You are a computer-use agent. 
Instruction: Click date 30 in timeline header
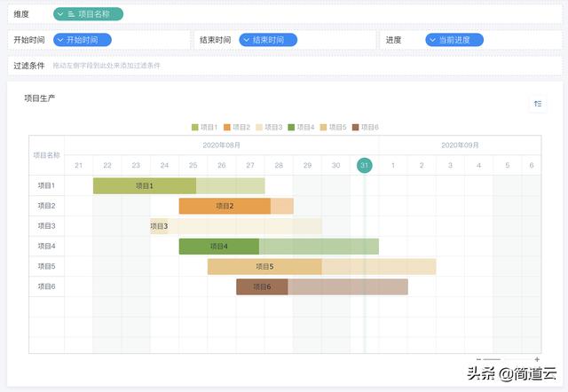(335, 166)
